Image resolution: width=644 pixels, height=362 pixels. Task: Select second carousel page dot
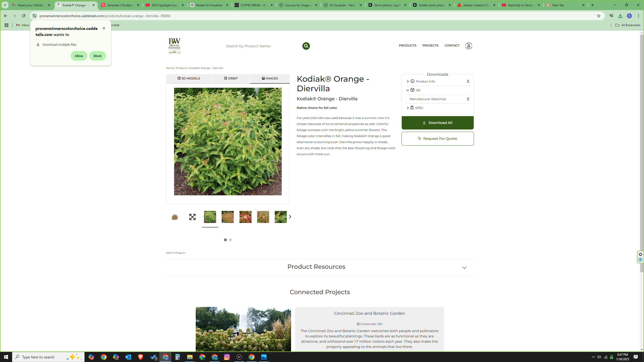230,240
